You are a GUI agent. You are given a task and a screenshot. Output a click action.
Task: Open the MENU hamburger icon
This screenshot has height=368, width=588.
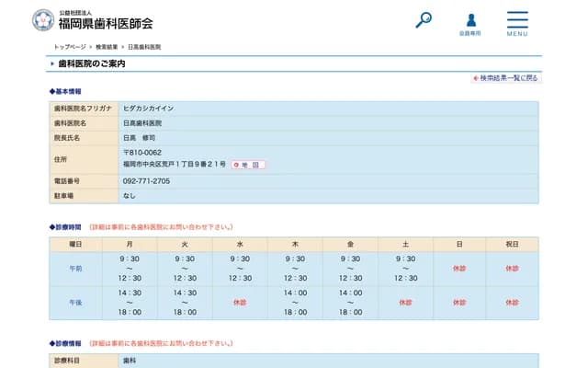517,23
